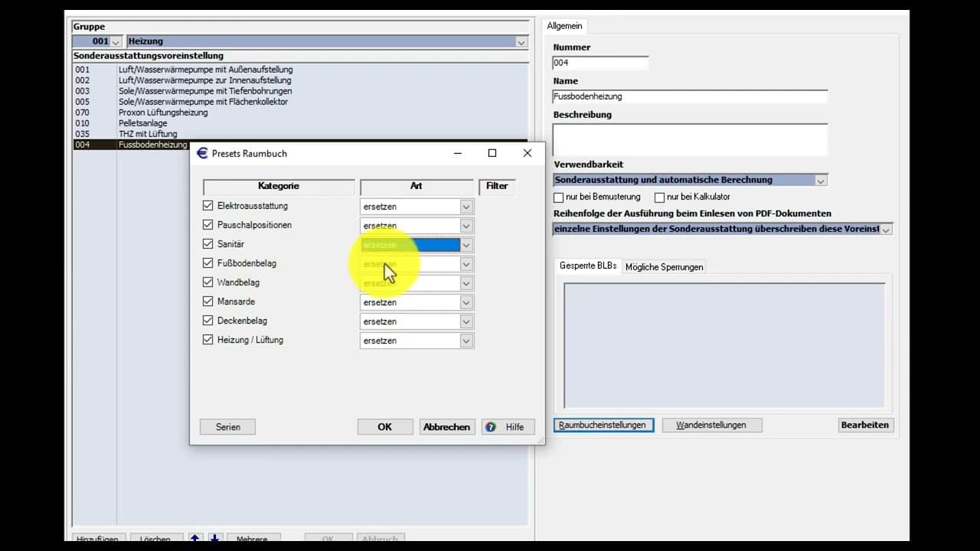Image resolution: width=980 pixels, height=551 pixels.
Task: Select Sole/Wasserwärmepumpe mit Tiefenbohrungen row
Action: point(300,91)
